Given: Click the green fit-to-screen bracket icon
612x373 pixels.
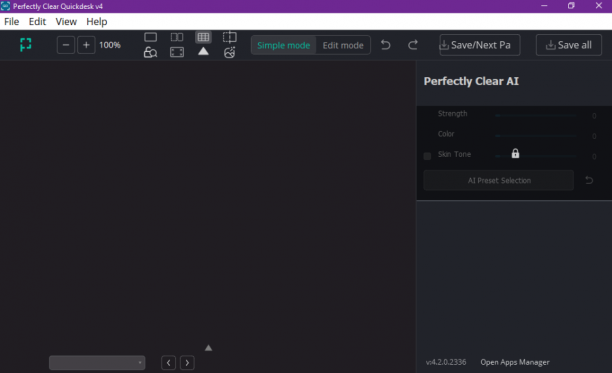Looking at the screenshot, I should [x=26, y=45].
